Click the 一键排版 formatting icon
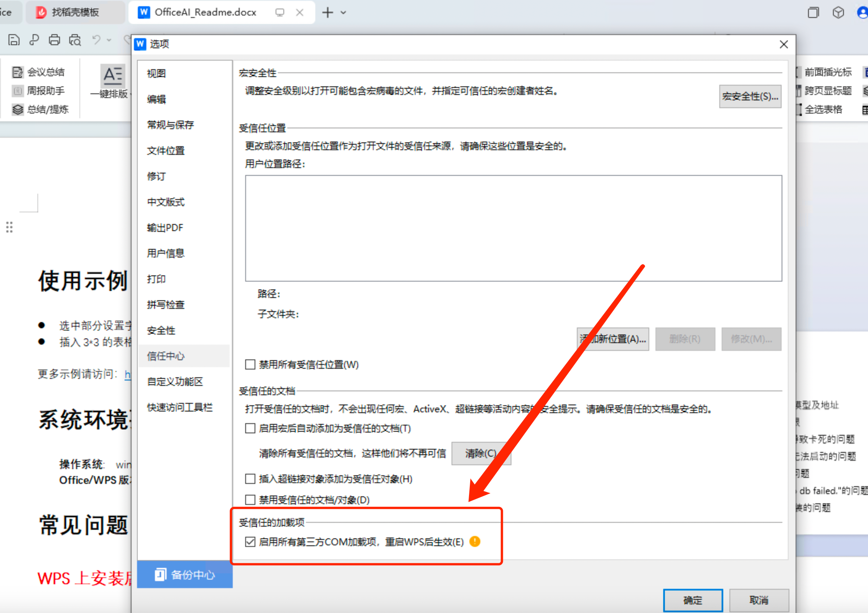 tap(113, 76)
